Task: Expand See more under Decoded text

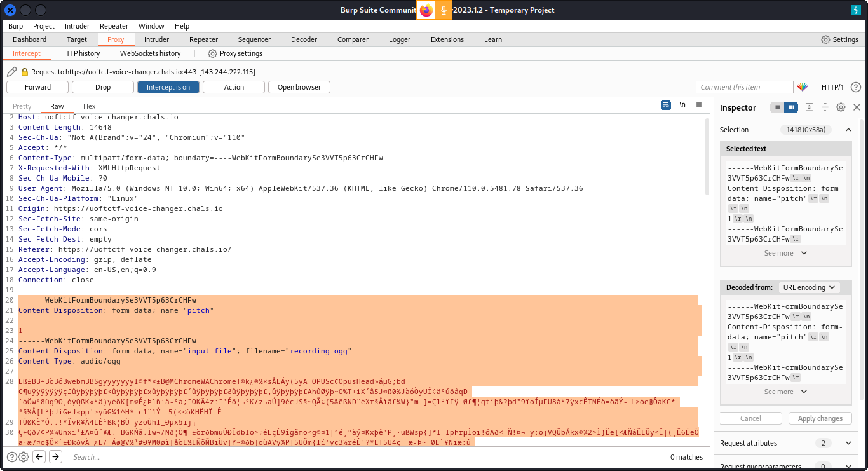Action: click(x=785, y=392)
